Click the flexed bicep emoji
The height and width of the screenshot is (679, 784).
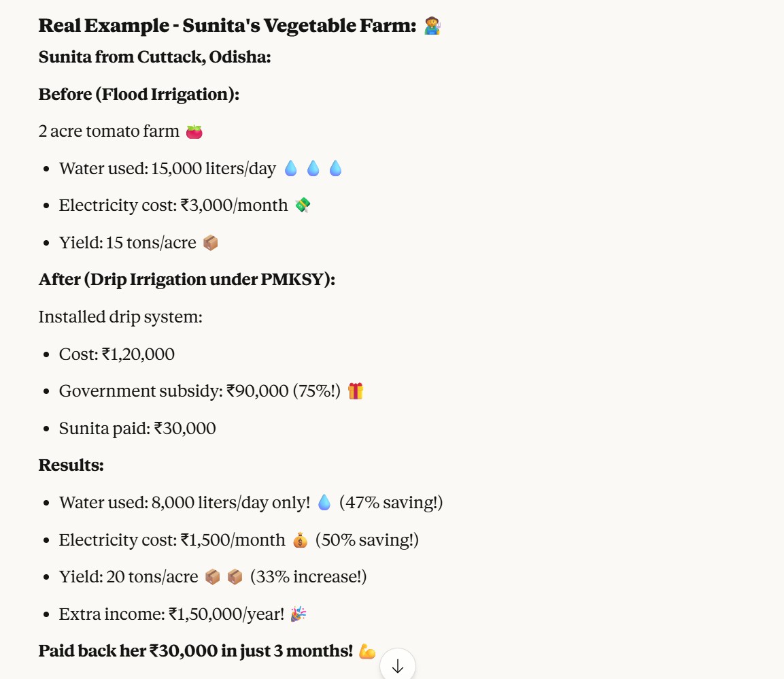pyautogui.click(x=367, y=651)
